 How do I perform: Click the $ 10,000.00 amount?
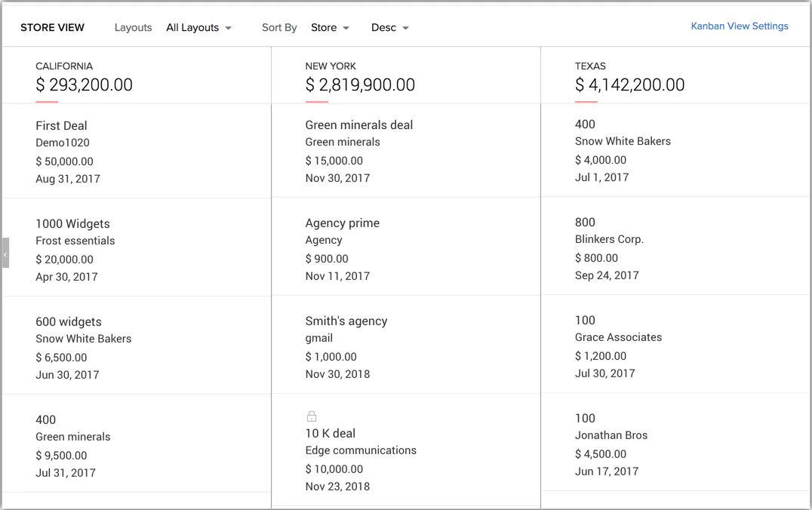click(334, 469)
